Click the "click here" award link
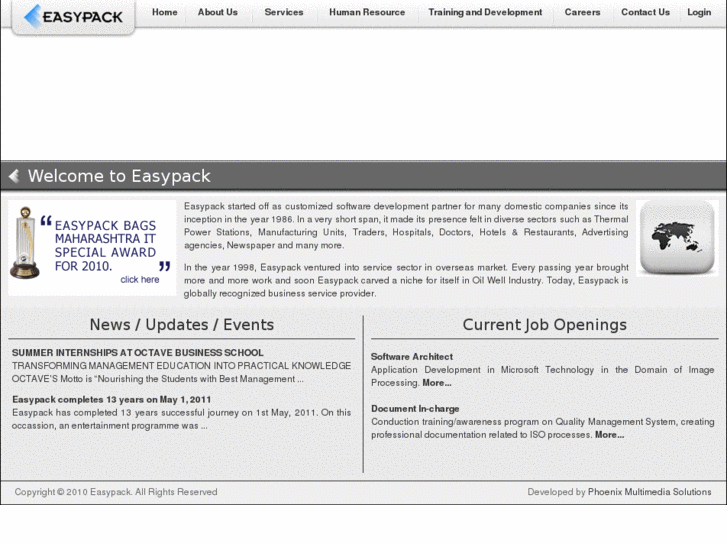This screenshot has width=727, height=545. click(x=140, y=279)
